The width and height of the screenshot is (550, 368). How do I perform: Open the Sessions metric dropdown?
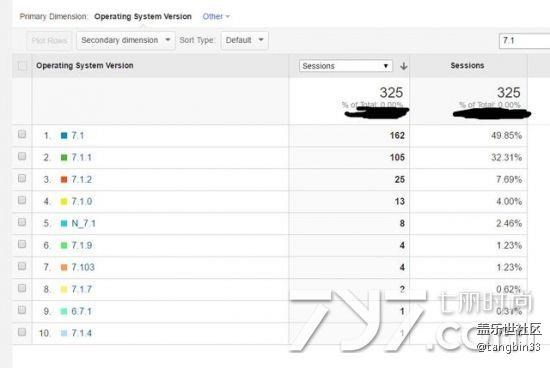(x=346, y=66)
